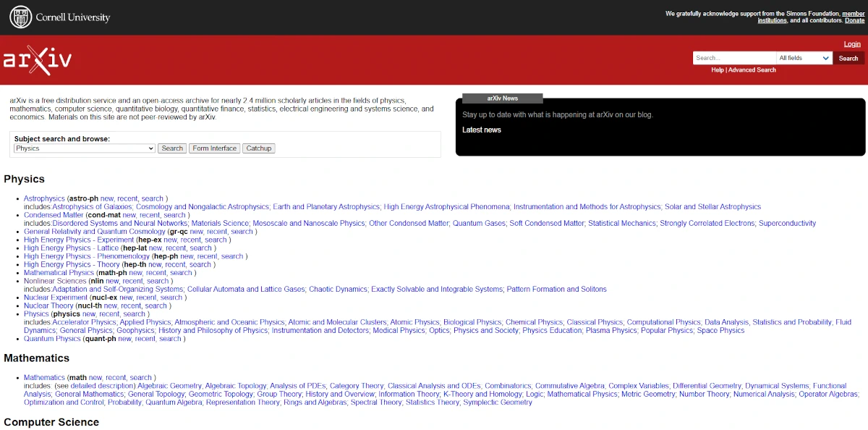This screenshot has width=868, height=430.
Task: Click the Latest news heading
Action: pyautogui.click(x=482, y=130)
